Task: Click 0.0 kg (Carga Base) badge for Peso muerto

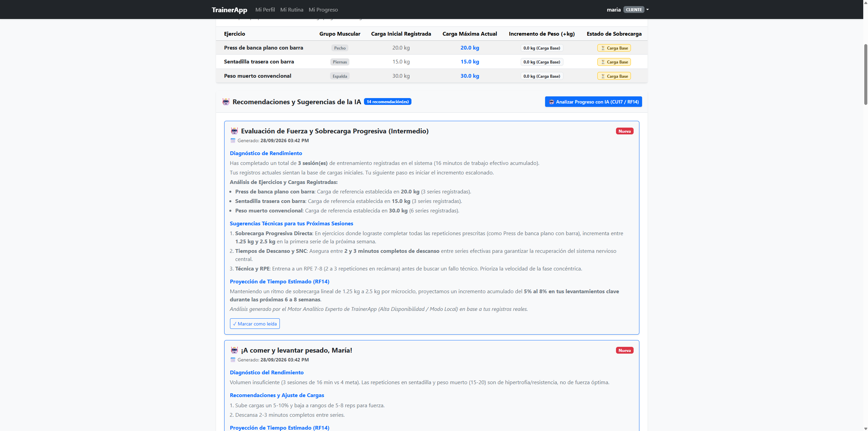Action: point(542,76)
